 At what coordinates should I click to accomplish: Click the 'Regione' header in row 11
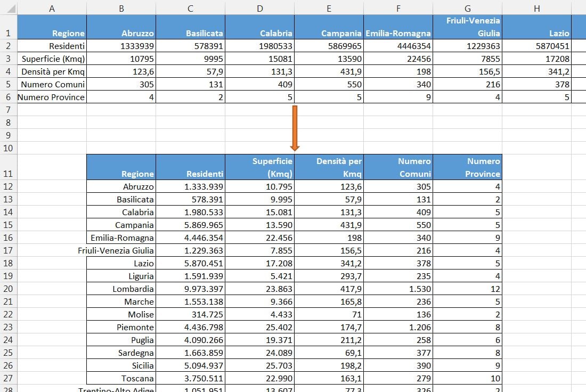pos(121,167)
